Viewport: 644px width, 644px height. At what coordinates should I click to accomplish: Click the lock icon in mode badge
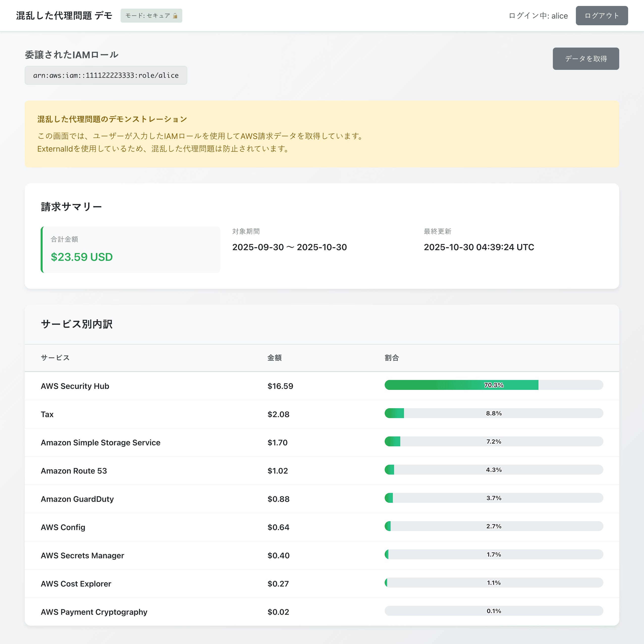coord(175,16)
